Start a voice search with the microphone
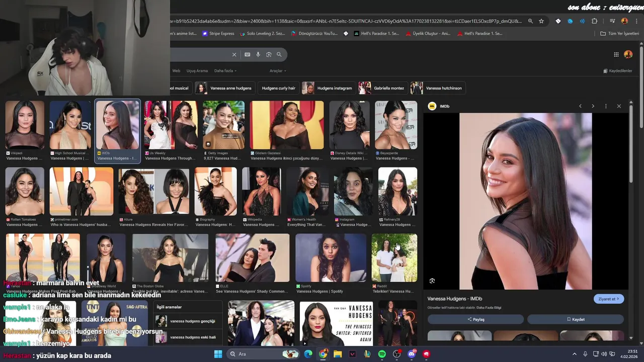Screen dimensions: 644x362 [x=258, y=54]
